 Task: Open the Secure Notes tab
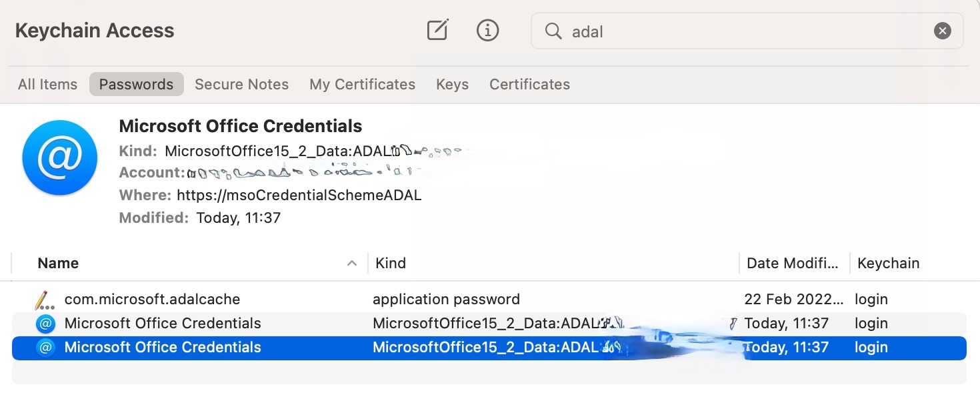(241, 85)
